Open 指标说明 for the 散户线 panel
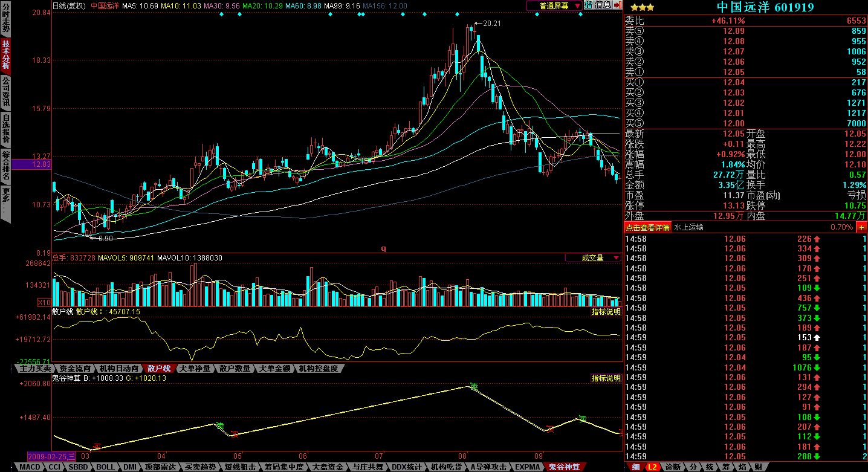The height and width of the screenshot is (472, 868). tap(606, 312)
